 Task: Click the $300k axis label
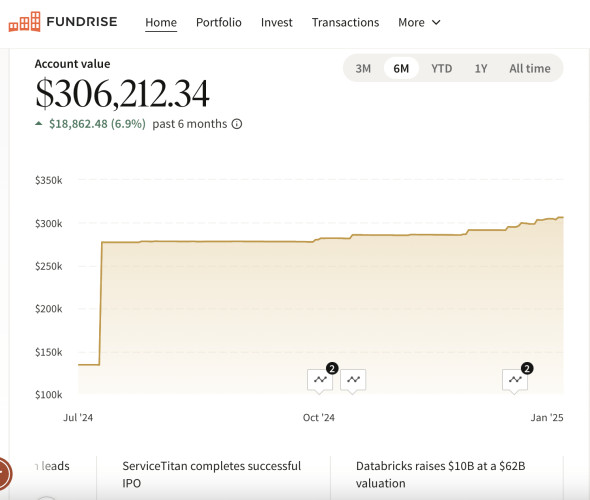click(49, 223)
